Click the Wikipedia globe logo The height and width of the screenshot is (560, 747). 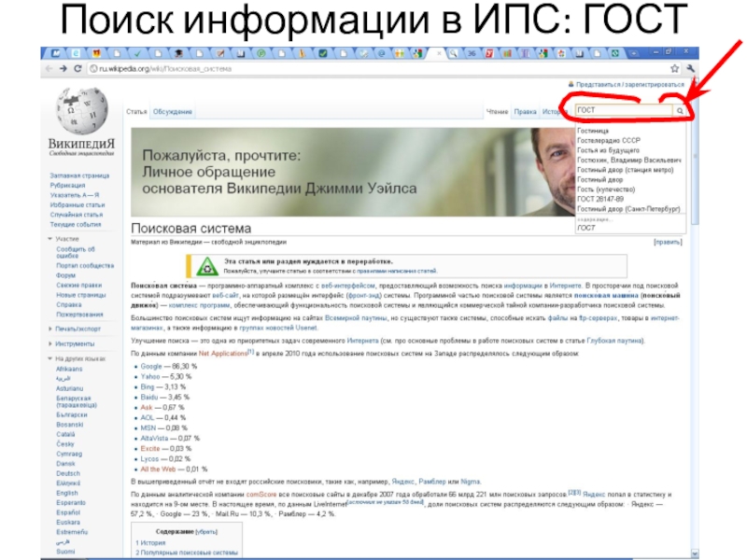point(81,111)
